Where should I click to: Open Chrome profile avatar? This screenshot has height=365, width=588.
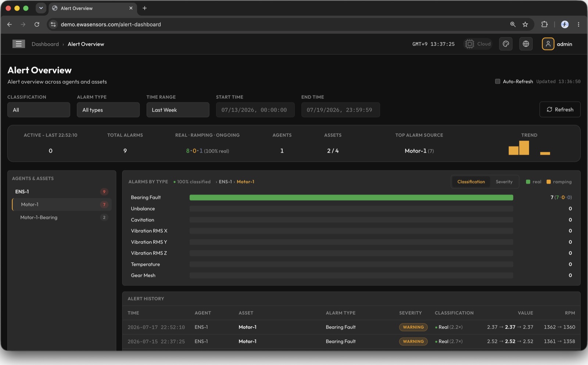(565, 24)
